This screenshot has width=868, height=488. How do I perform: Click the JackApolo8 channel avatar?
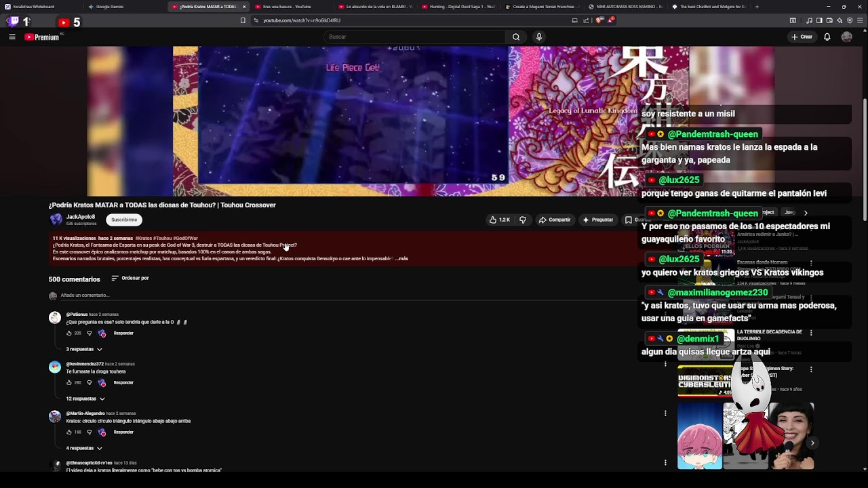pos(56,220)
